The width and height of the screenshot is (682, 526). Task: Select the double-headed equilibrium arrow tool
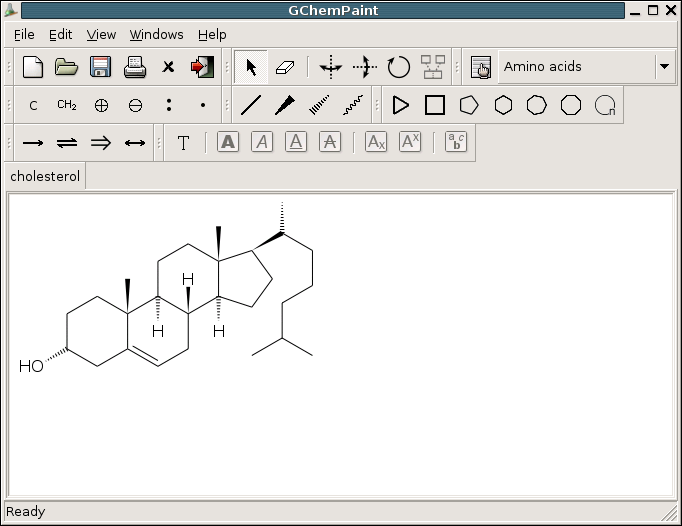(67, 143)
